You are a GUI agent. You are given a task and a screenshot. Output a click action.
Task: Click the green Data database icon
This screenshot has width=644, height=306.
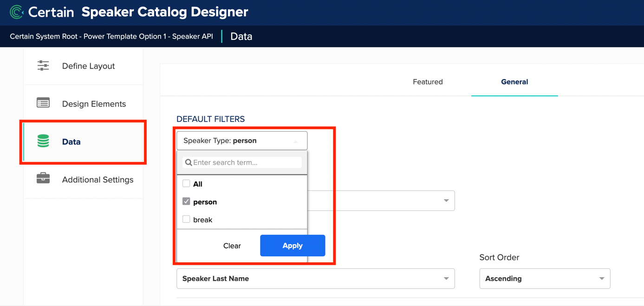click(x=43, y=141)
